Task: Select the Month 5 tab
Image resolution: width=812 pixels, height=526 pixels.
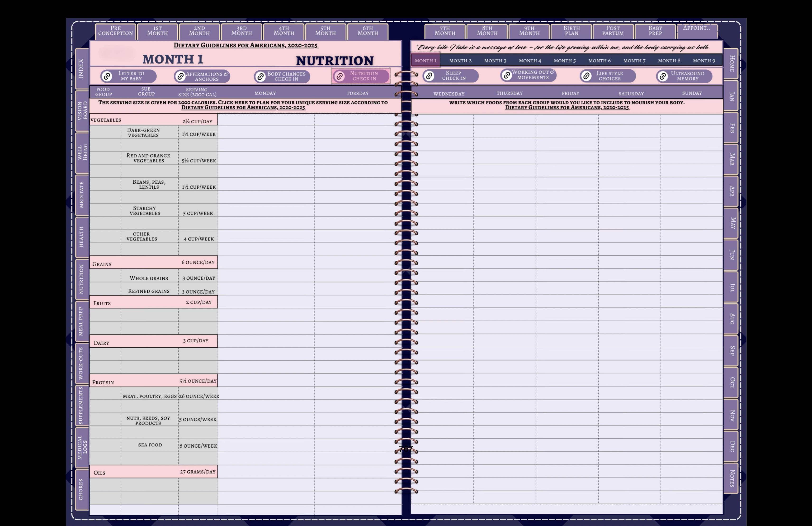Action: [x=565, y=60]
